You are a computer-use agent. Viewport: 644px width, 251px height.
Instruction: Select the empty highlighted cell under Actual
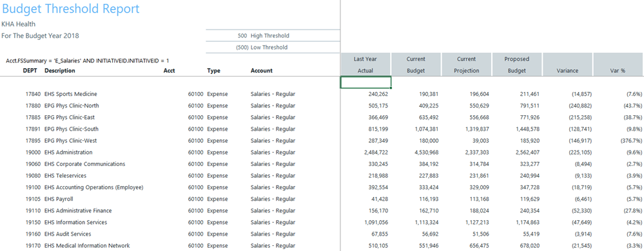pos(366,82)
